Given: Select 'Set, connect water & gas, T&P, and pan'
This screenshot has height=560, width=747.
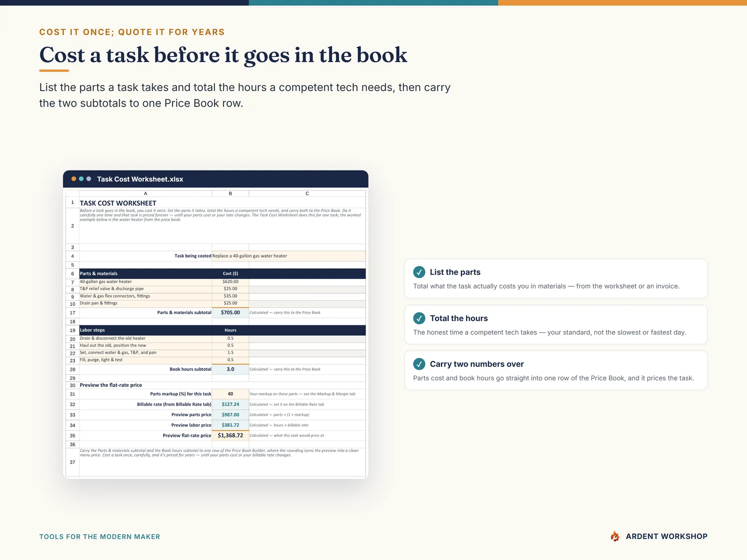Looking at the screenshot, I should tap(146, 353).
